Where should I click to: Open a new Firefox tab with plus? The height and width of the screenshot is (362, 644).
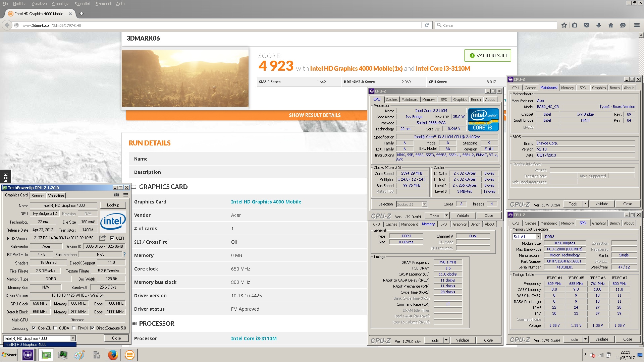pyautogui.click(x=82, y=14)
